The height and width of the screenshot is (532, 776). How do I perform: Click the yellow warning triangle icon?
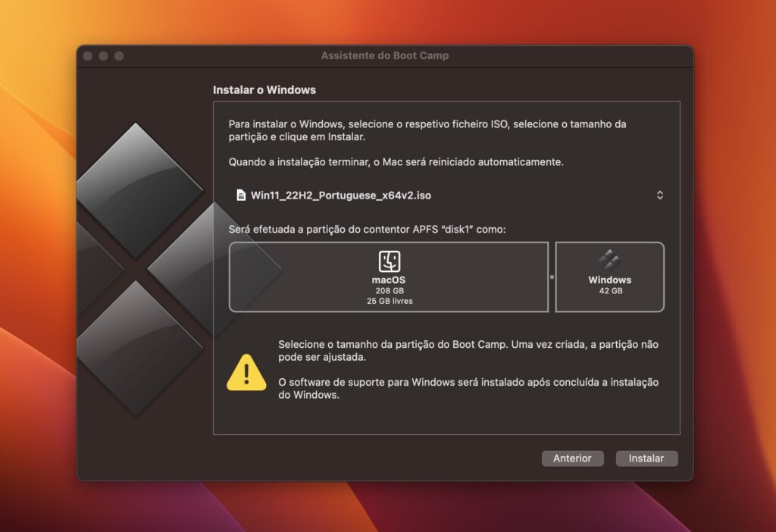click(246, 372)
